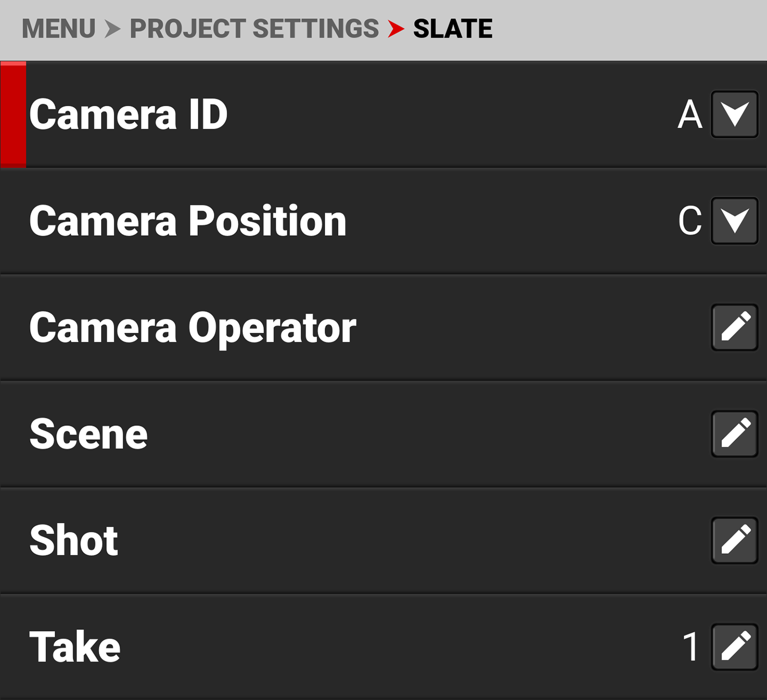Edit the Take number pencil icon
Screen dimensions: 767x700
point(734,647)
